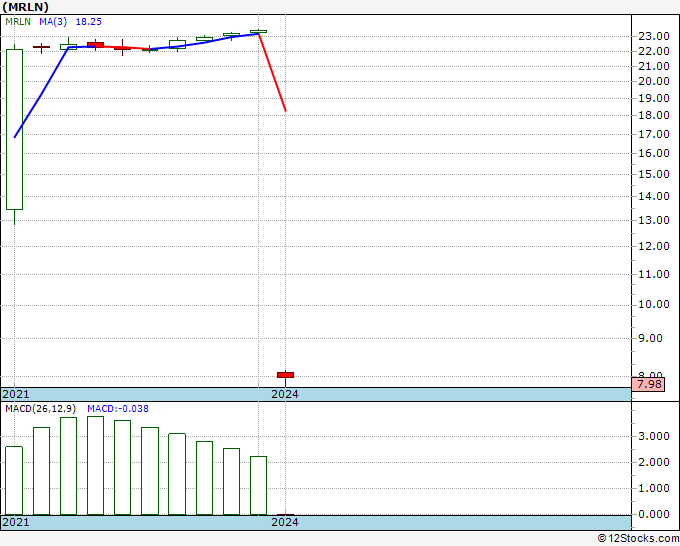Click the 2024 label on MACD time axis
Viewport: 680px width, 546px height.
pos(285,522)
